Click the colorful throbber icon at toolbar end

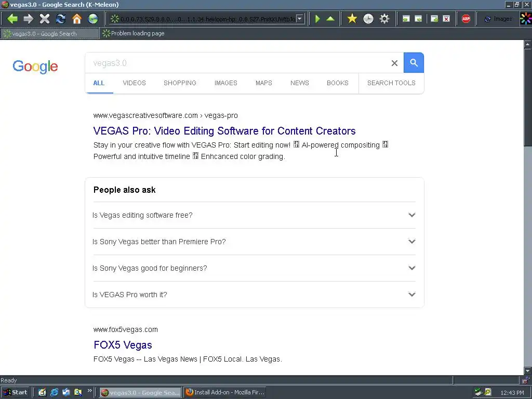526,19
